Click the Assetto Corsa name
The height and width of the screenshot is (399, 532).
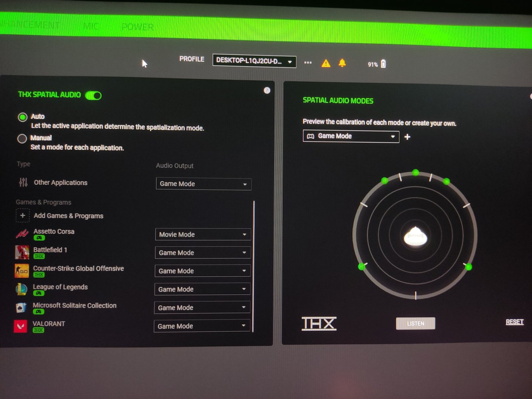[54, 232]
